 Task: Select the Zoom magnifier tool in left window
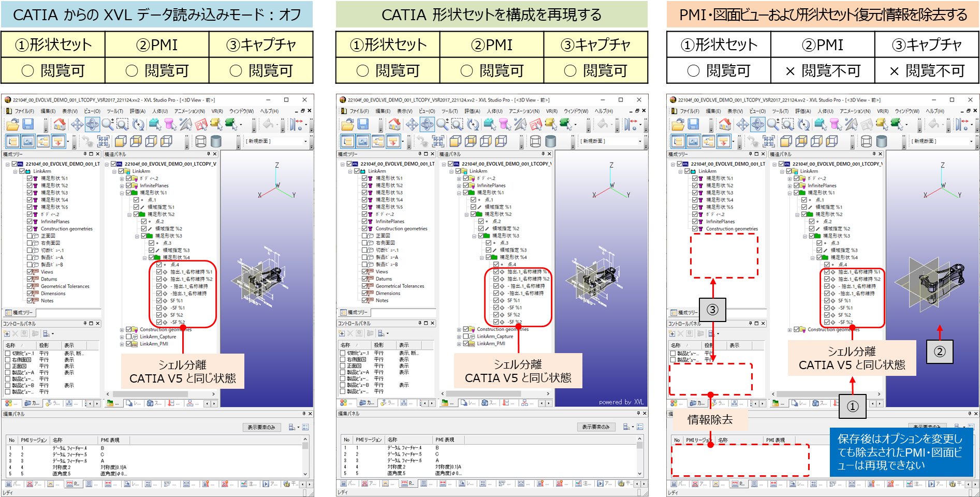(107, 124)
